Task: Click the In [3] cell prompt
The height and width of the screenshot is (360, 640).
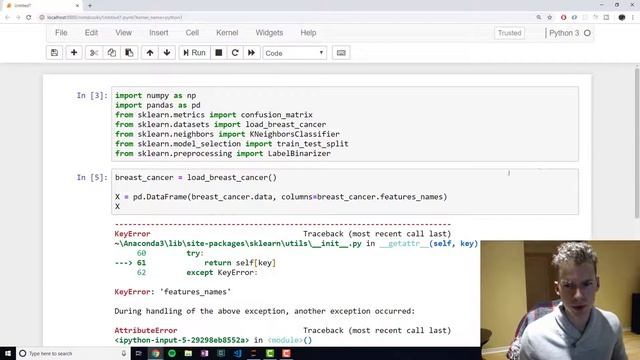Action: (x=92, y=96)
